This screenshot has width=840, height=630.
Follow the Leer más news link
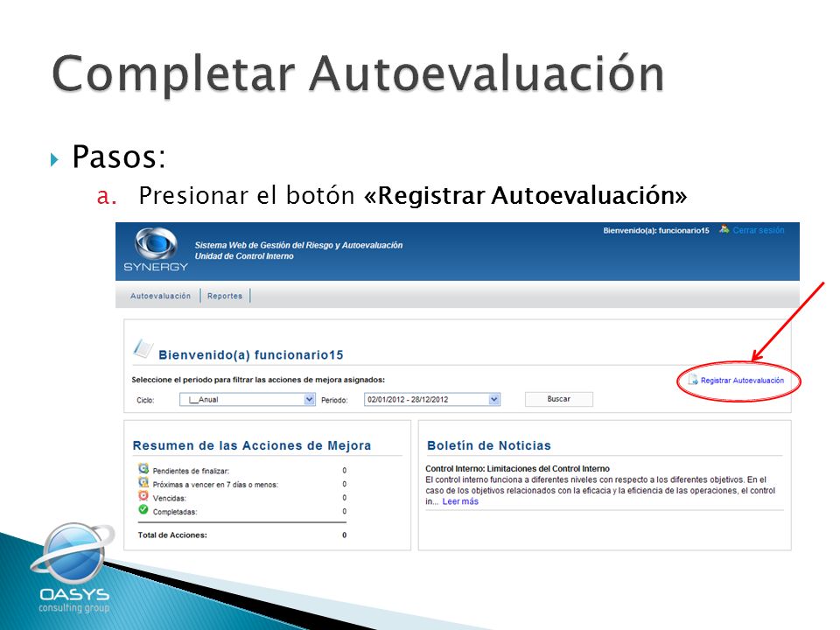pyautogui.click(x=460, y=501)
